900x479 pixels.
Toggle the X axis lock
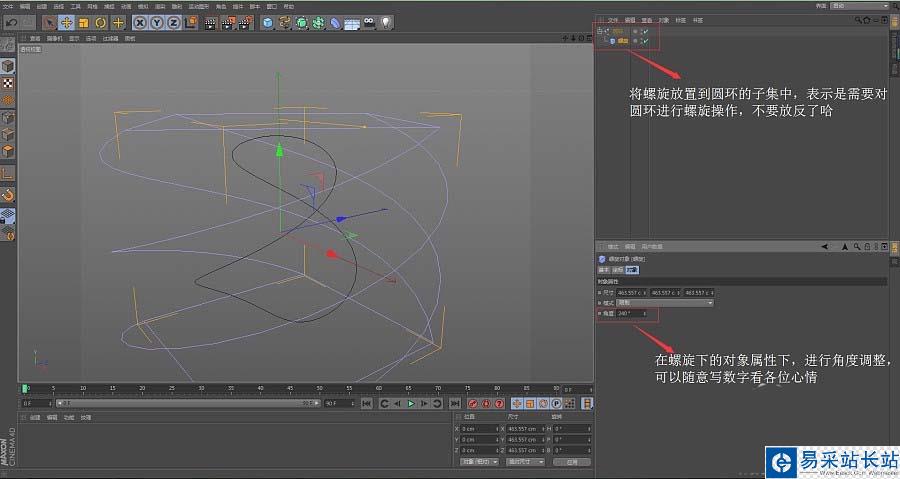coord(140,23)
